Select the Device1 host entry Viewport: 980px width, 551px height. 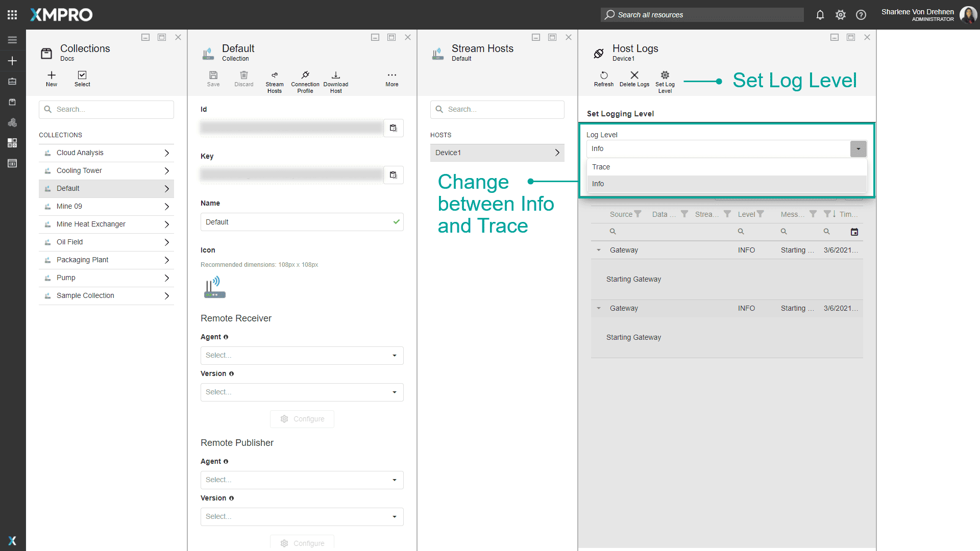[497, 153]
